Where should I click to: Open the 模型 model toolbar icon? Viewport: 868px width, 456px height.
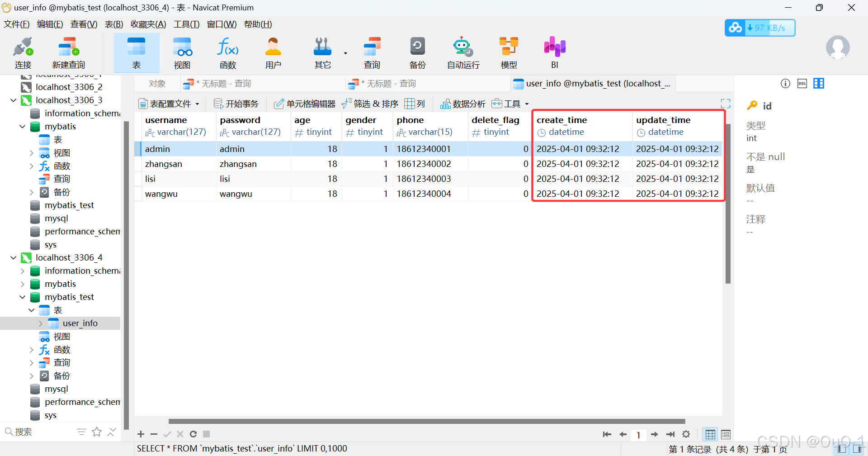pos(509,53)
